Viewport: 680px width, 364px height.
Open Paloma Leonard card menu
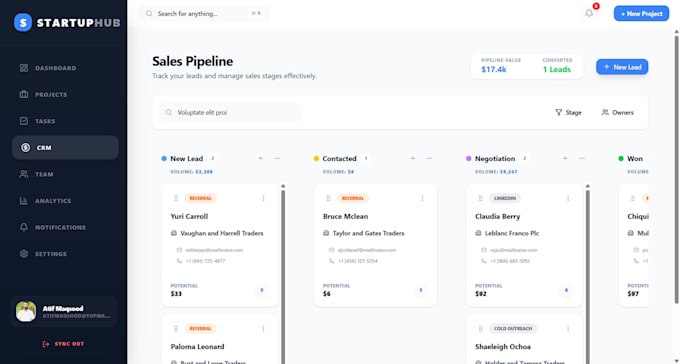tap(263, 328)
